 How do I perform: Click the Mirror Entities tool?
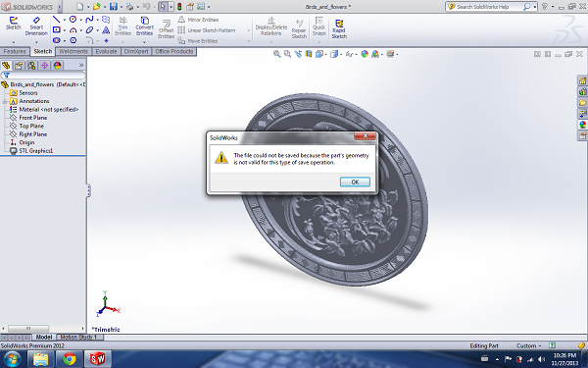pyautogui.click(x=198, y=20)
